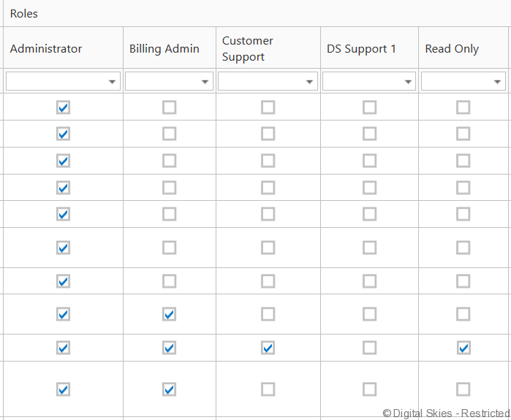Expand the Read Only column filter dropdown
Screen dimensions: 511x420
(499, 82)
